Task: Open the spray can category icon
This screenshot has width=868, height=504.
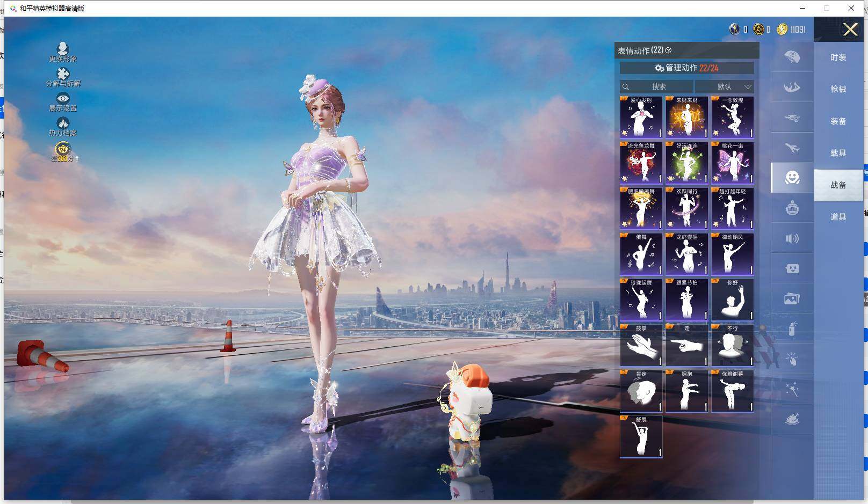Action: pos(792,328)
